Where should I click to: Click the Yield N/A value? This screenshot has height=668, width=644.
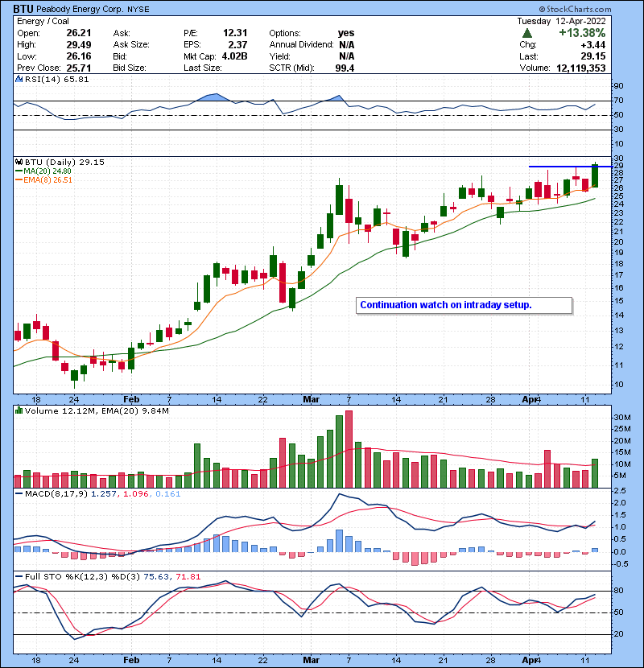pos(346,56)
